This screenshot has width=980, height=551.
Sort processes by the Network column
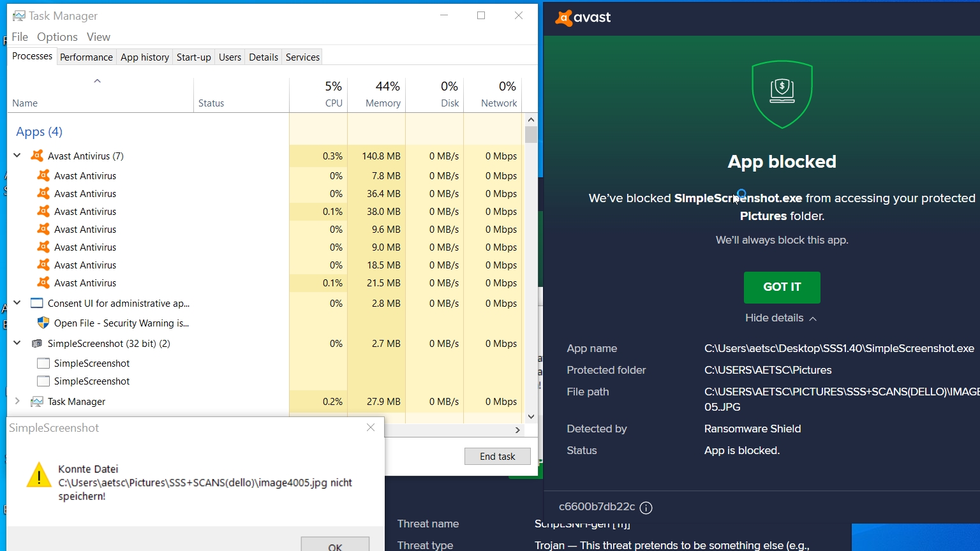(x=493, y=94)
